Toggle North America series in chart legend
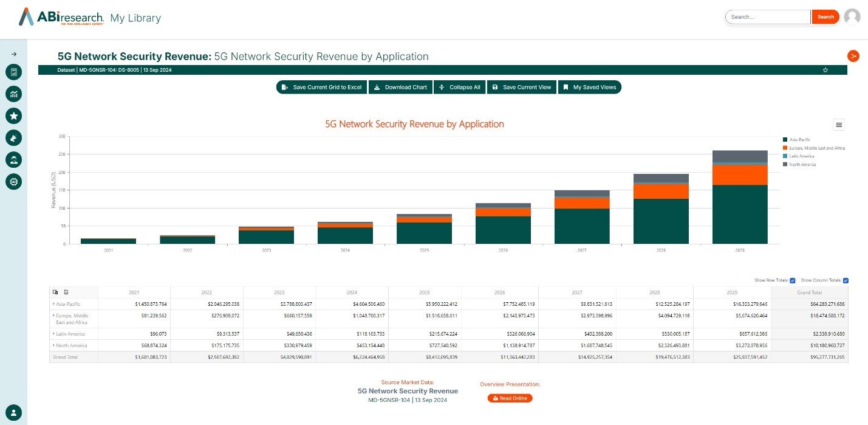This screenshot has width=868, height=425. [802, 165]
